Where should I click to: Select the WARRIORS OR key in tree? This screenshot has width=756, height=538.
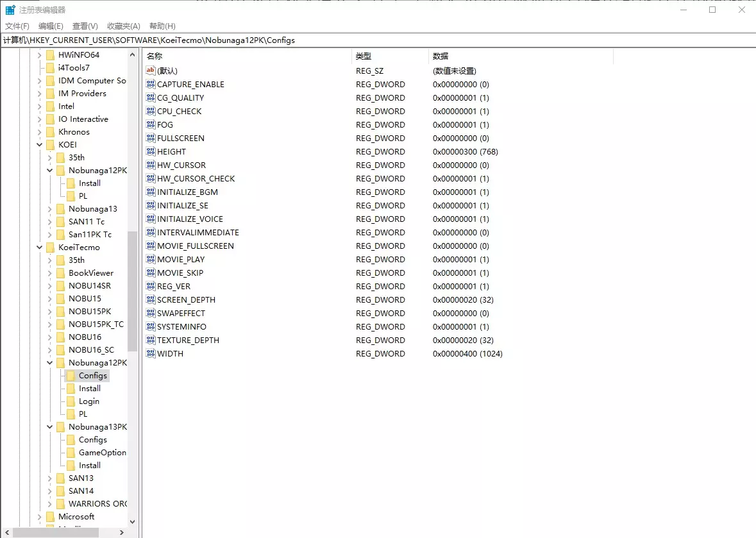tap(97, 504)
